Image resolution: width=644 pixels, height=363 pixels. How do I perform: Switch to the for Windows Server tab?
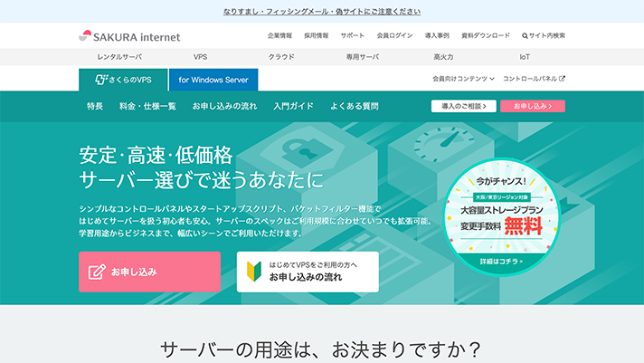(213, 79)
